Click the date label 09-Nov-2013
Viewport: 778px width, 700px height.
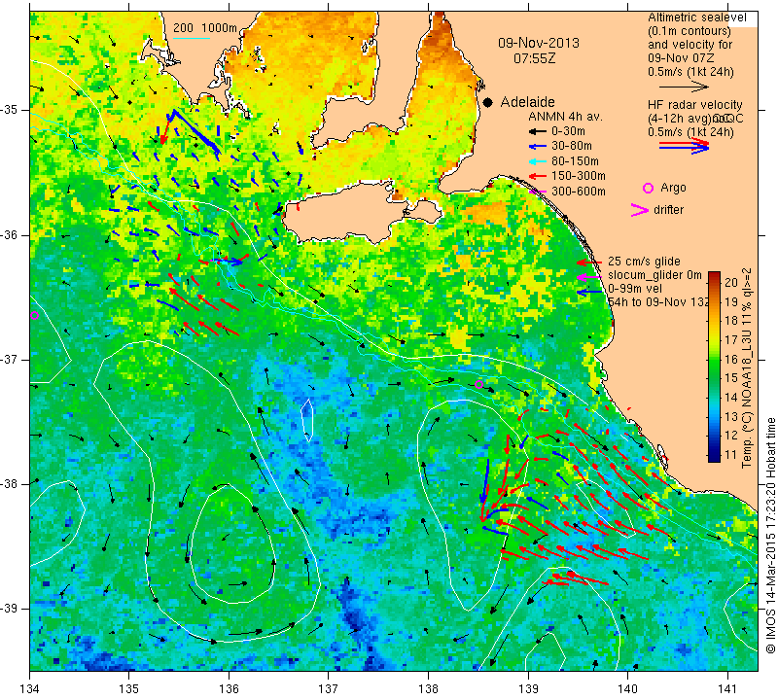pyautogui.click(x=539, y=43)
